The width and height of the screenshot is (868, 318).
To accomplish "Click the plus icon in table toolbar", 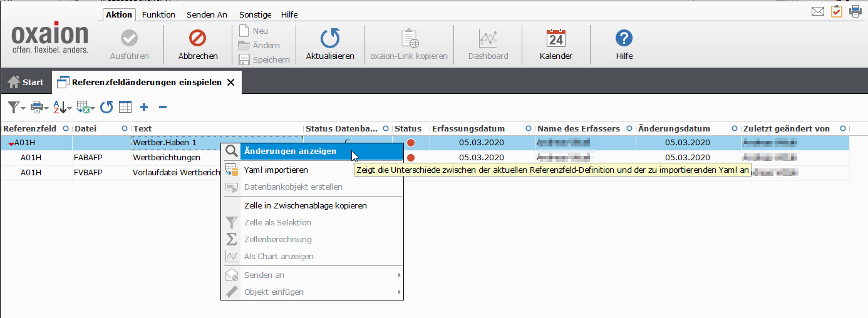I will [144, 107].
